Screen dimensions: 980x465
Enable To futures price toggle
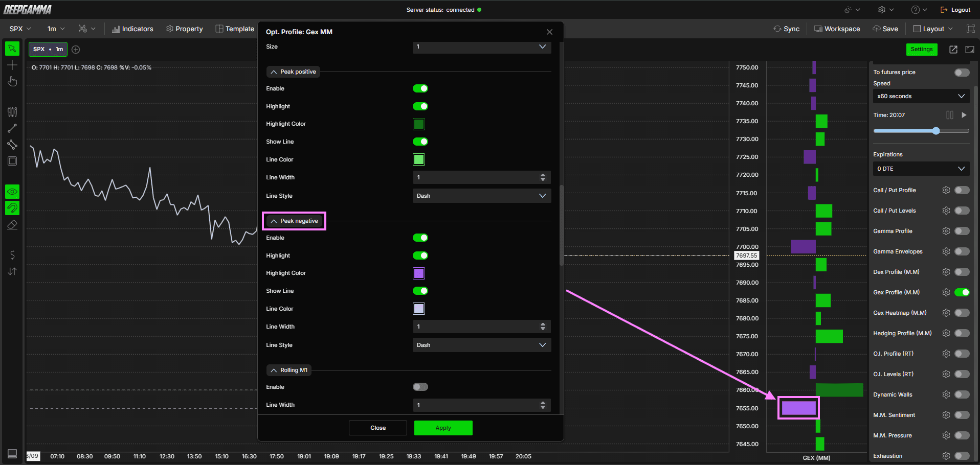pyautogui.click(x=962, y=73)
